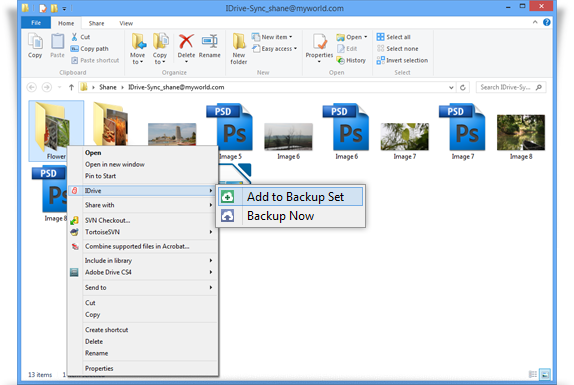The width and height of the screenshot is (574, 385).
Task: Switch to the Share ribbon tab
Action: pos(96,23)
